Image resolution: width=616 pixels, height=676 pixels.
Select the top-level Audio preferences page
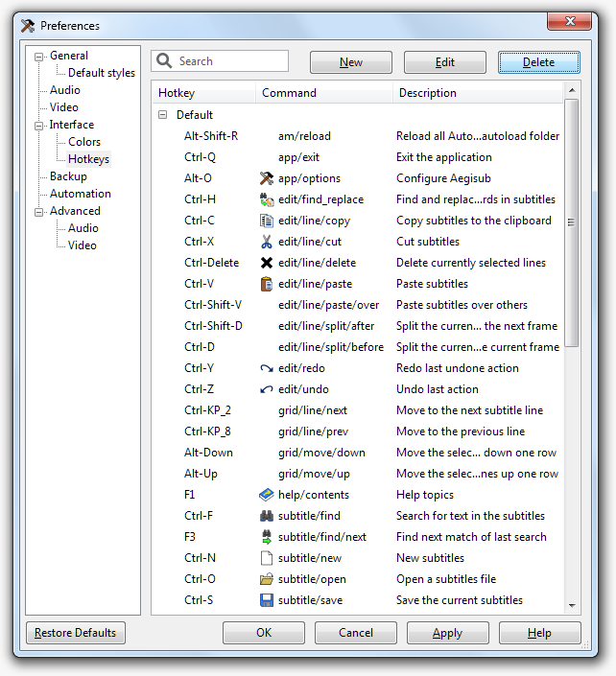click(x=64, y=90)
